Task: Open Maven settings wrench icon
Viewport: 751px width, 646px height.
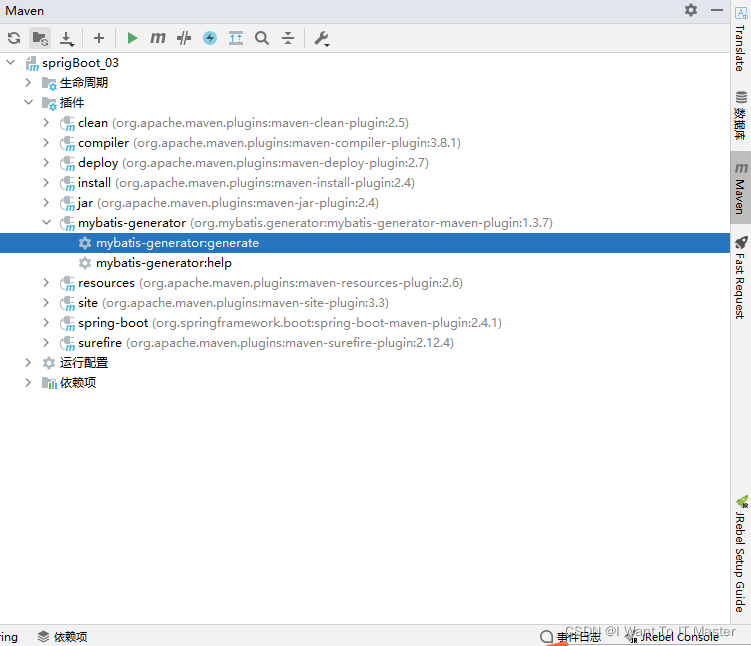Action: pyautogui.click(x=321, y=38)
